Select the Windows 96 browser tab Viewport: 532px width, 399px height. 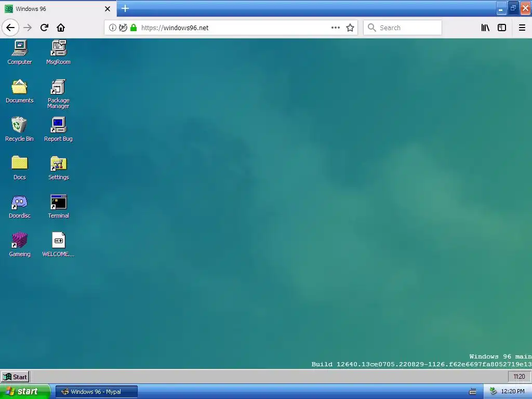tap(58, 9)
